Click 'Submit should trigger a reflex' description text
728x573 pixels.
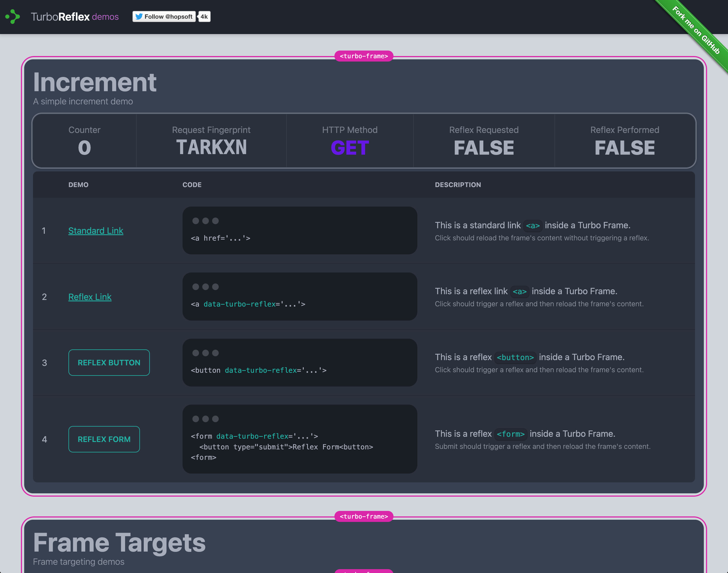[543, 447]
